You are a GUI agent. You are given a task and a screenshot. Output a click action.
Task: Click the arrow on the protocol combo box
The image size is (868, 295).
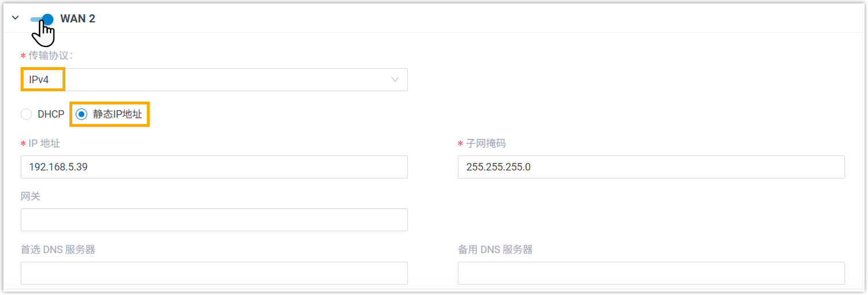[395, 80]
